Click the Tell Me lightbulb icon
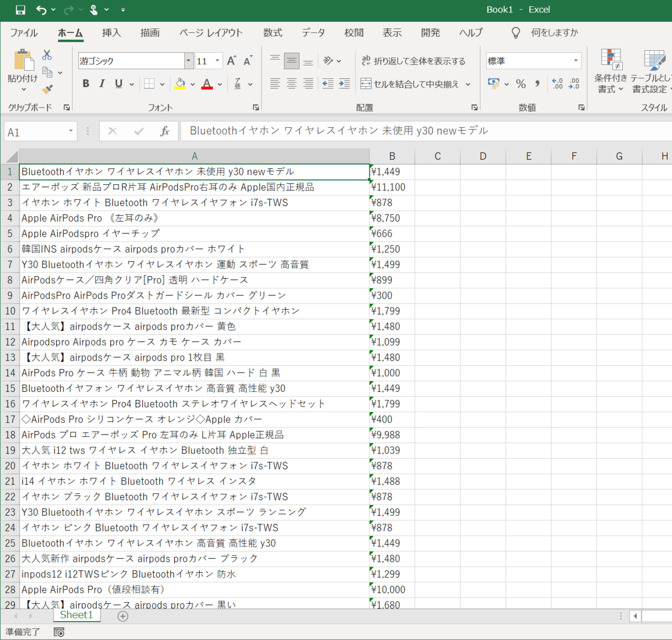This screenshot has width=672, height=640. pyautogui.click(x=516, y=33)
